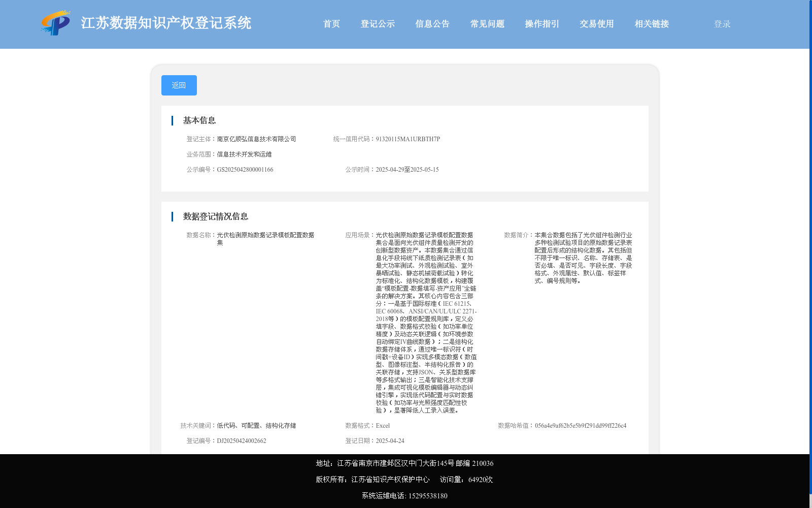The image size is (812, 508).
Task: Click data name 光伏检测原始数据记录模板配置数据集
Action: (x=265, y=239)
